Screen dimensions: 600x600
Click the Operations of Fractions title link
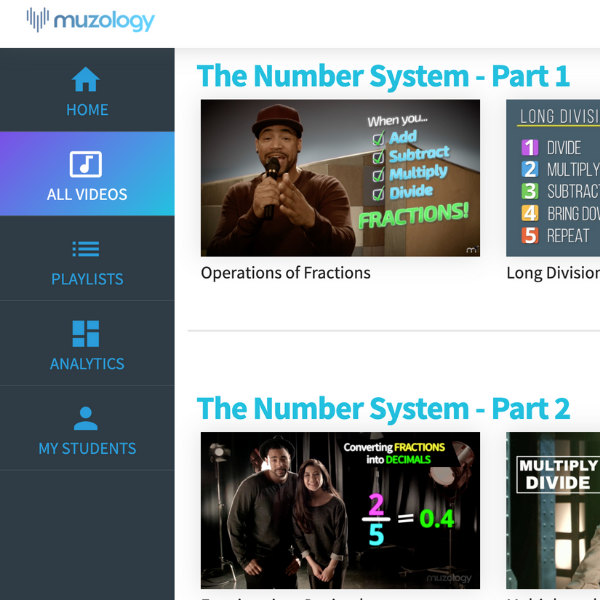[x=285, y=273]
